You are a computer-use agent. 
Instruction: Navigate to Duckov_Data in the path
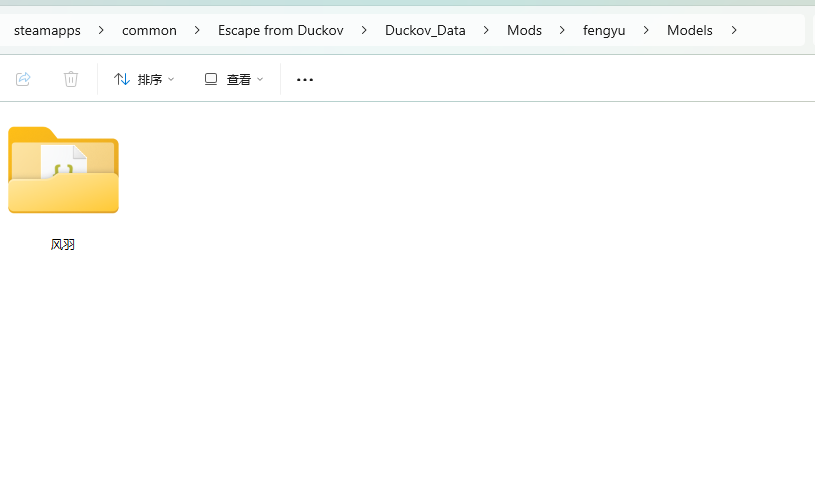425,30
